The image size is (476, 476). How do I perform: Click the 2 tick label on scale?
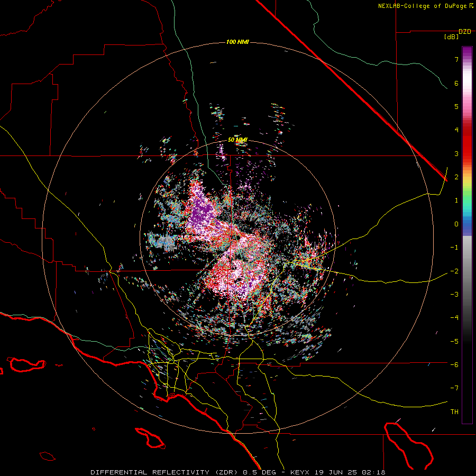pos(456,177)
